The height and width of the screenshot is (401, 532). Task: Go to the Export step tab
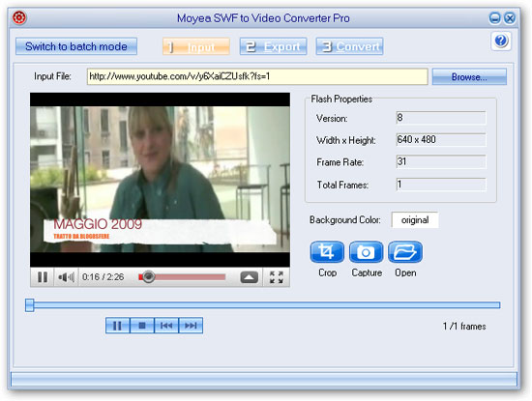273,46
